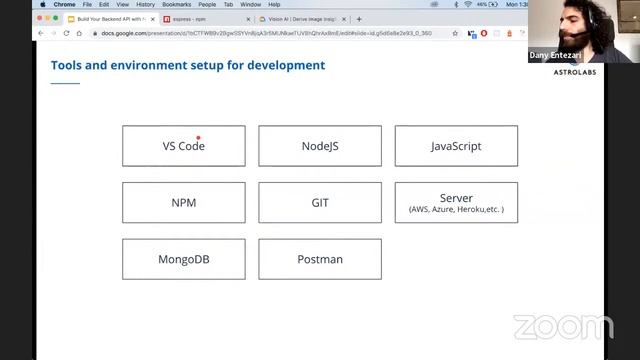Select the VS Code box
Image resolution: width=640 pixels, height=360 pixels.
184,146
